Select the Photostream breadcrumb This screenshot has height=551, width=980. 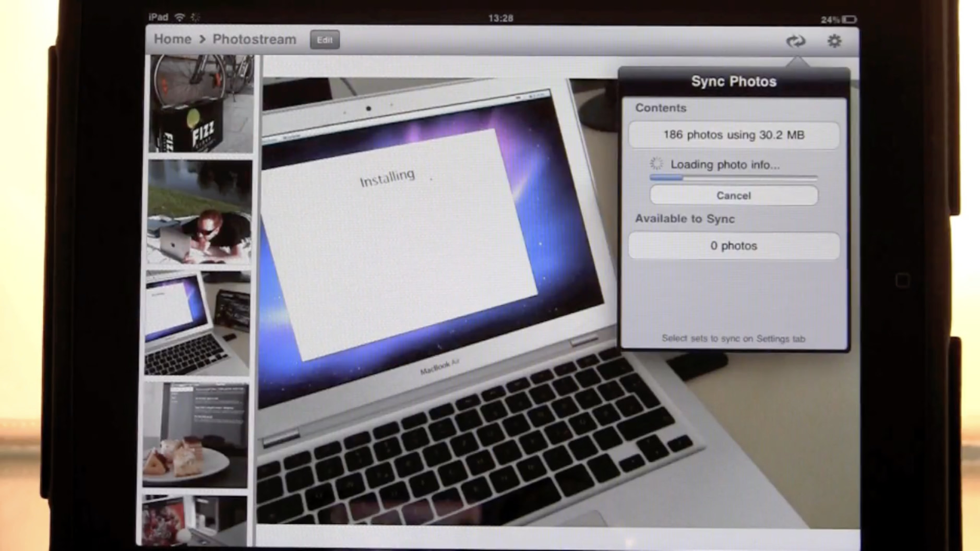tap(254, 39)
